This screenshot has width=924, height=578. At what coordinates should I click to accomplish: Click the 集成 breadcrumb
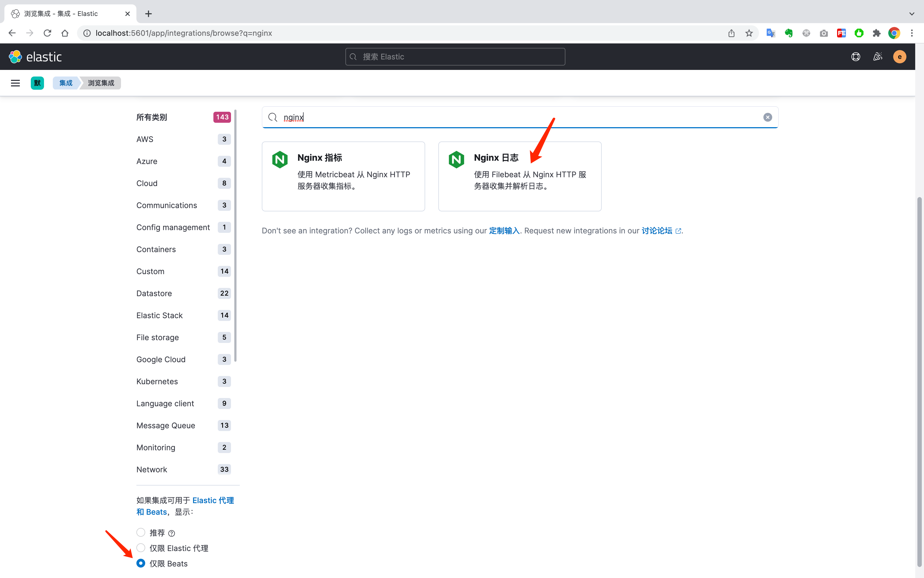tap(66, 83)
